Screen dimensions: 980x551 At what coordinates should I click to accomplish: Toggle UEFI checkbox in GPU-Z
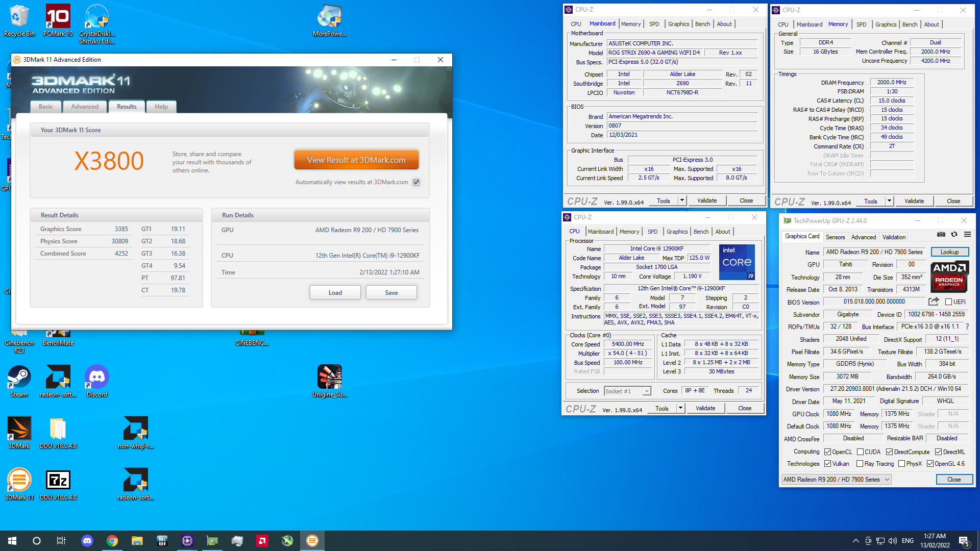tap(948, 302)
